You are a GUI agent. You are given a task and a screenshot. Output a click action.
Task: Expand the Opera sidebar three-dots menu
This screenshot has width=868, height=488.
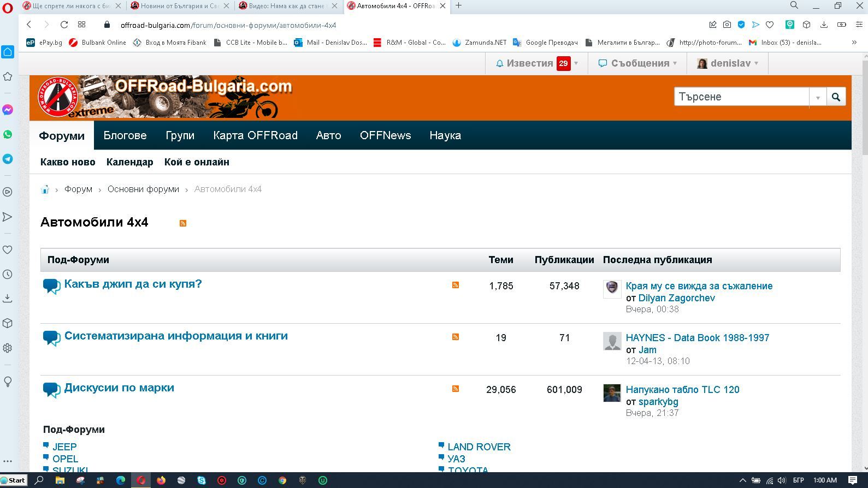8,461
